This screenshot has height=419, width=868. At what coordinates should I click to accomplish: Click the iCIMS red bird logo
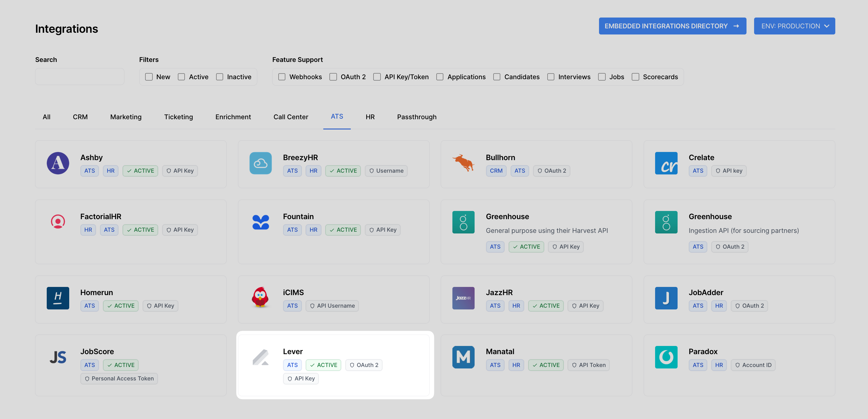click(x=261, y=298)
